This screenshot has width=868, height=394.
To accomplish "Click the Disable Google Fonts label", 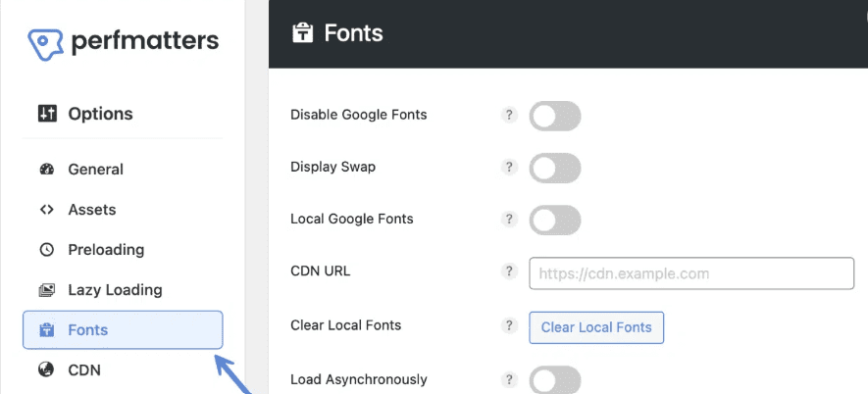I will (x=359, y=115).
